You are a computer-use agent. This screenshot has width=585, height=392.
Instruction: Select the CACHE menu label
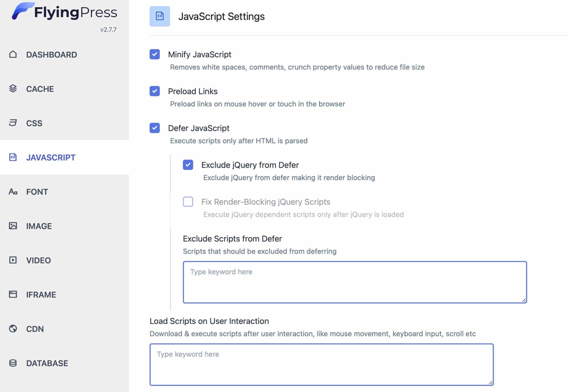[x=40, y=89]
